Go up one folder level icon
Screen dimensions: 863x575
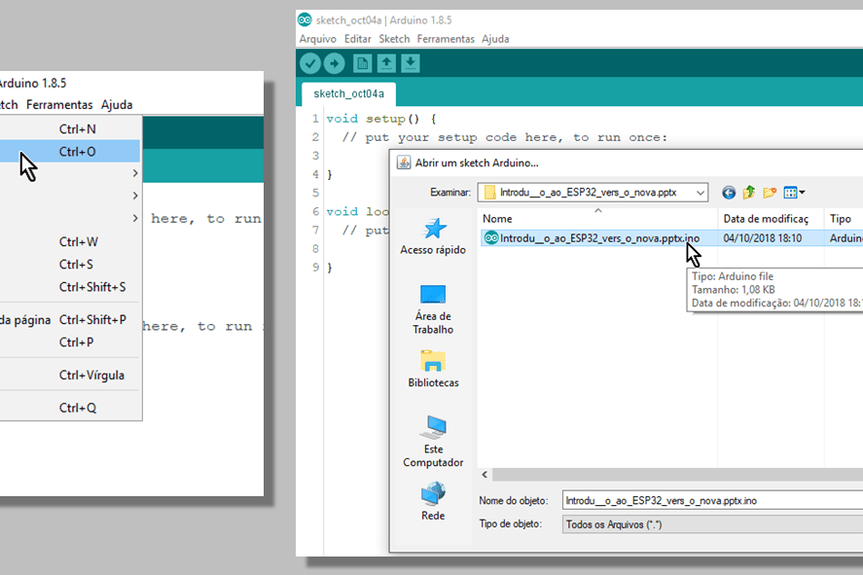[x=749, y=192]
